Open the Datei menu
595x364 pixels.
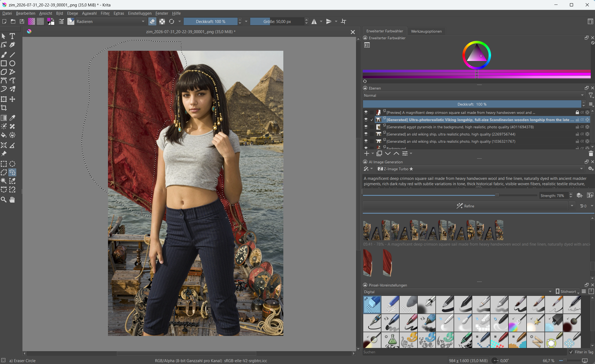pos(7,13)
